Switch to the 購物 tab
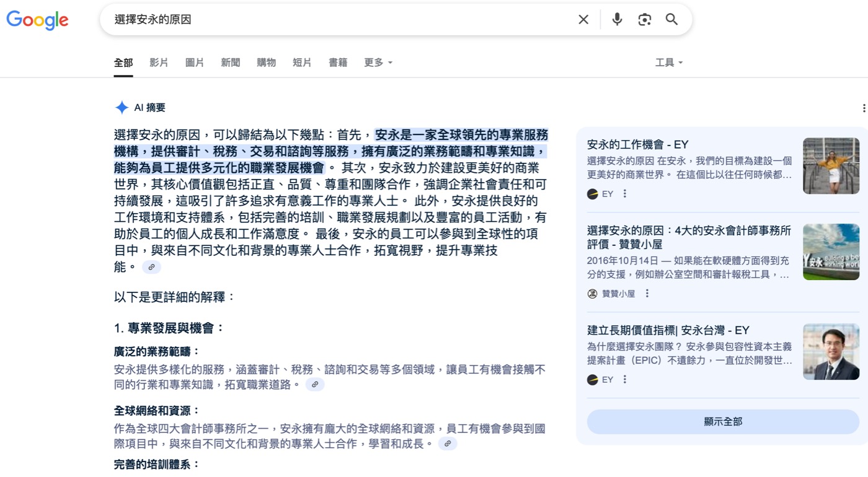 pyautogui.click(x=267, y=63)
